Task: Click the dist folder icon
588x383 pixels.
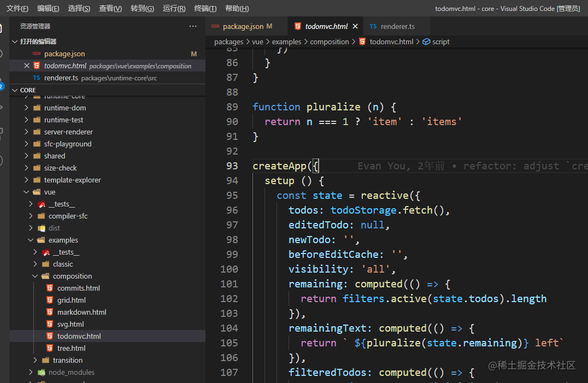Action: pos(41,228)
